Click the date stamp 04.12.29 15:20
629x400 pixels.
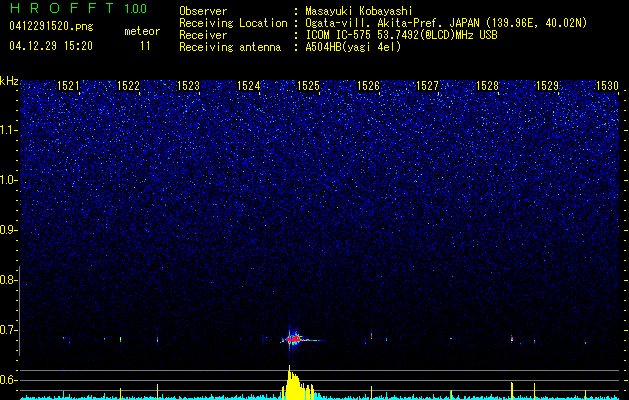tap(51, 46)
